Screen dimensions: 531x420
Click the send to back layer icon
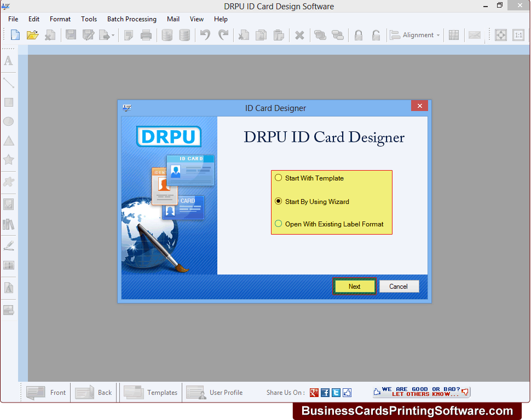pos(337,35)
